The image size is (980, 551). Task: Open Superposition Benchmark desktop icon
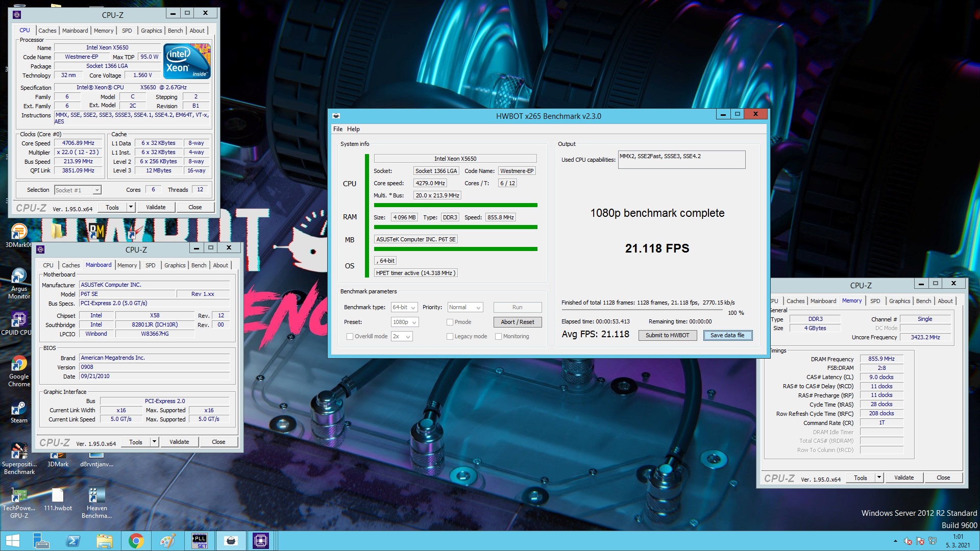[x=19, y=459]
